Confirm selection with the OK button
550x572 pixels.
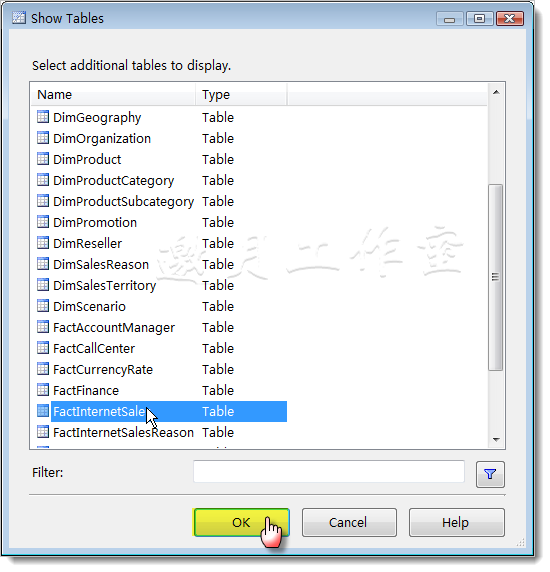pyautogui.click(x=241, y=522)
